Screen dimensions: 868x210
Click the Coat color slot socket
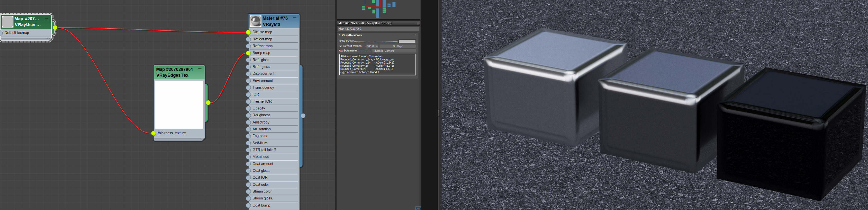pos(248,185)
